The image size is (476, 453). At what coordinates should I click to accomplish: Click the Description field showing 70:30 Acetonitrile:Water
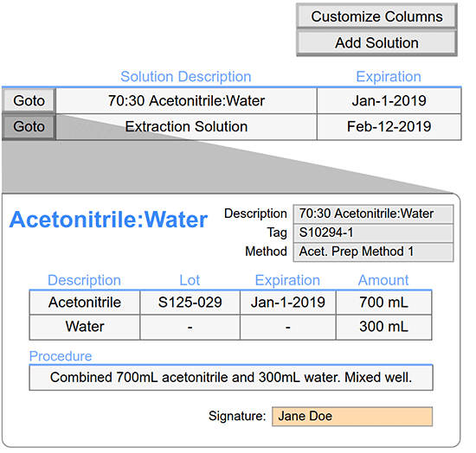point(373,214)
